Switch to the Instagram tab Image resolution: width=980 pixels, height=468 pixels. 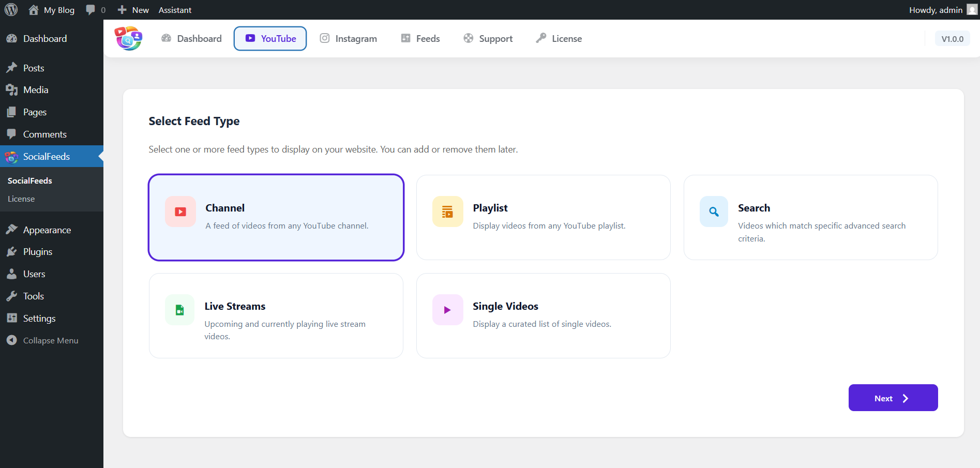pyautogui.click(x=348, y=39)
